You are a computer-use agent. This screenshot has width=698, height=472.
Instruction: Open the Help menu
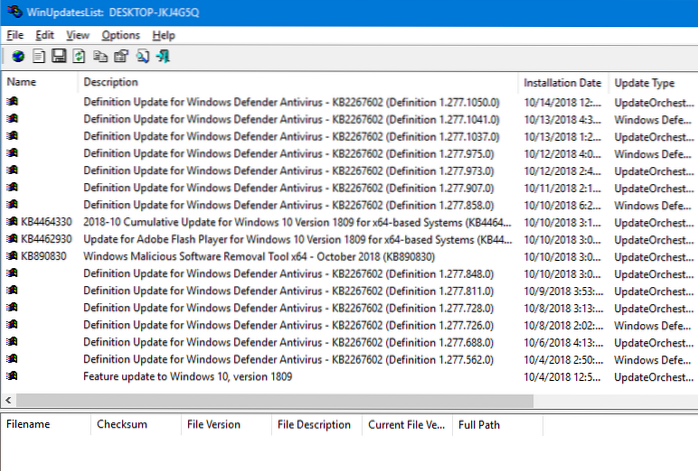(x=163, y=35)
